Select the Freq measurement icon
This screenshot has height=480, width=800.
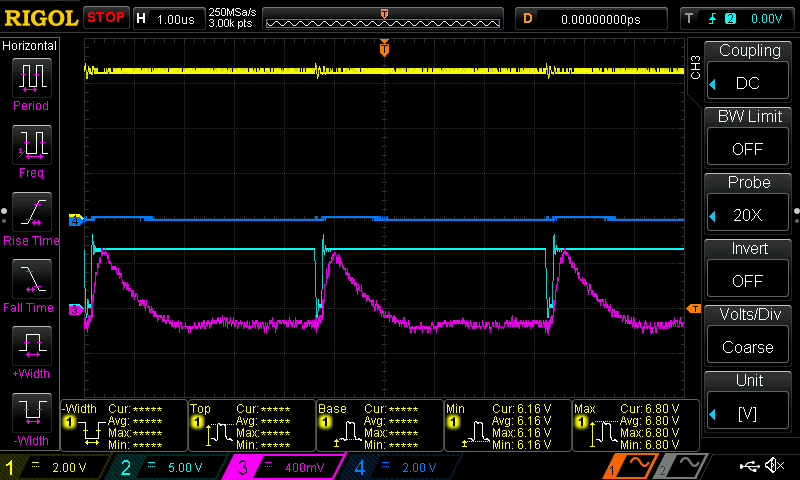pyautogui.click(x=32, y=144)
